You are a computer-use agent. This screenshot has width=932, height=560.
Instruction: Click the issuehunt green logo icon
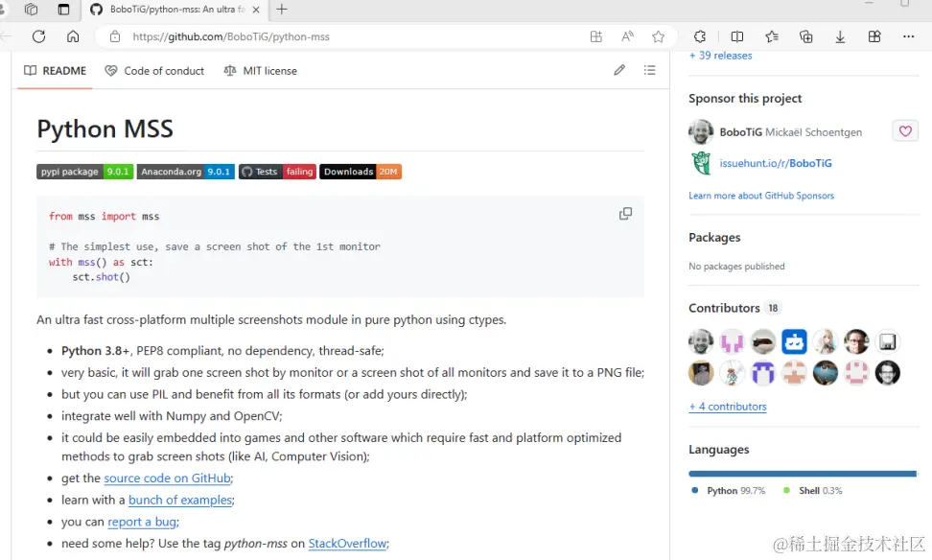[701, 163]
